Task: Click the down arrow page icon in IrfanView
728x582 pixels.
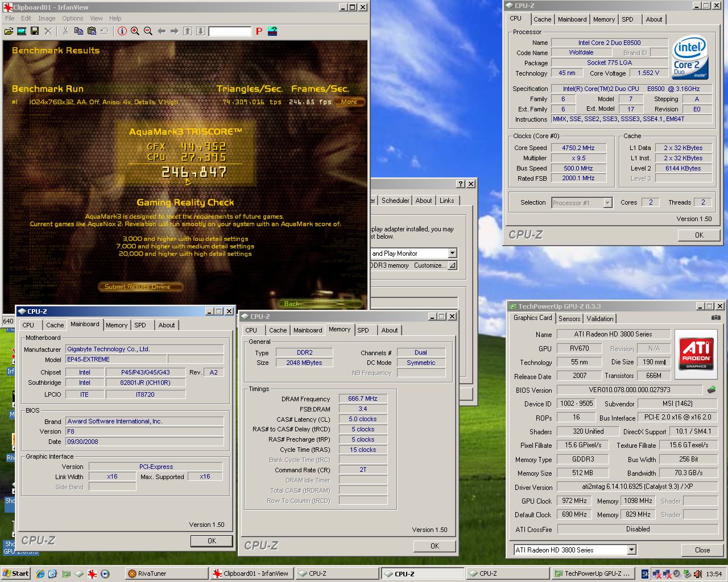Action: [x=200, y=31]
